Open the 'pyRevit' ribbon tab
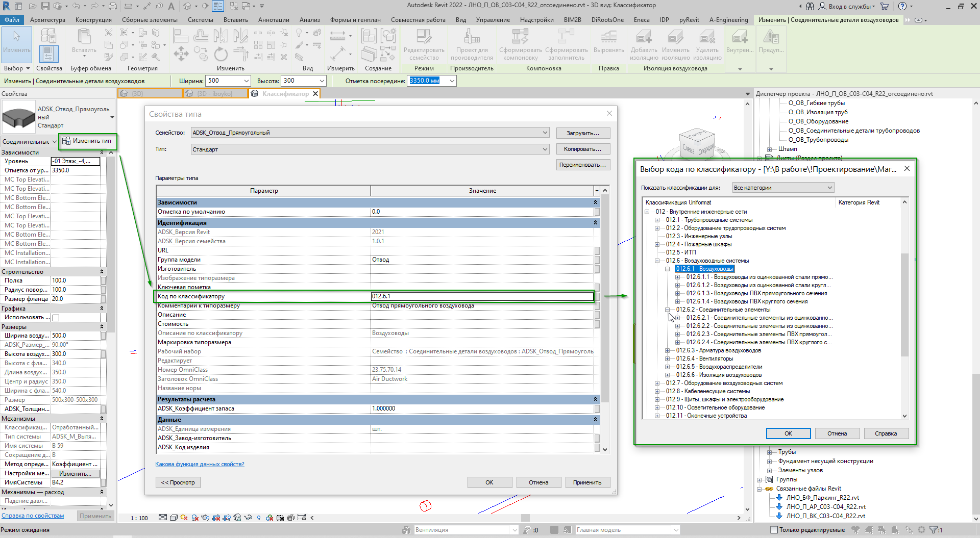This screenshot has width=980, height=538. tap(689, 20)
